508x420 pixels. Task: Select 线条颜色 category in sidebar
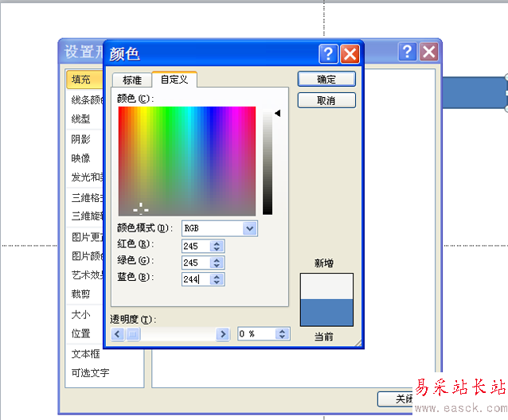point(85,99)
